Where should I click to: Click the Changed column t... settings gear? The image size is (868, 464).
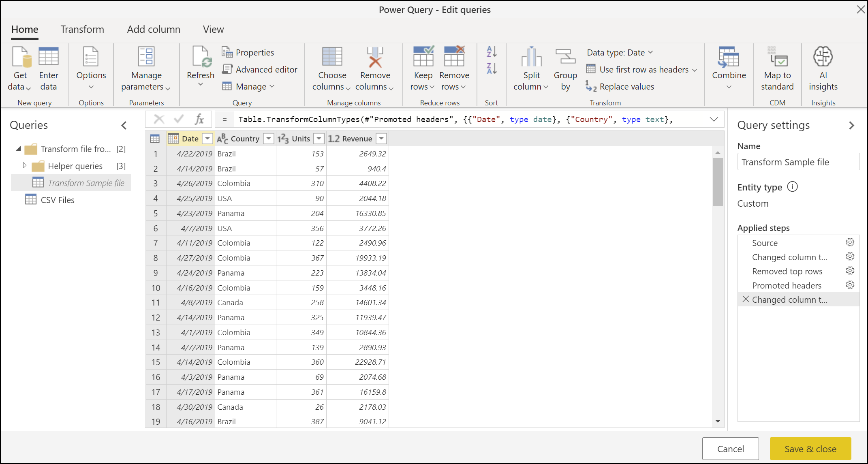click(851, 257)
